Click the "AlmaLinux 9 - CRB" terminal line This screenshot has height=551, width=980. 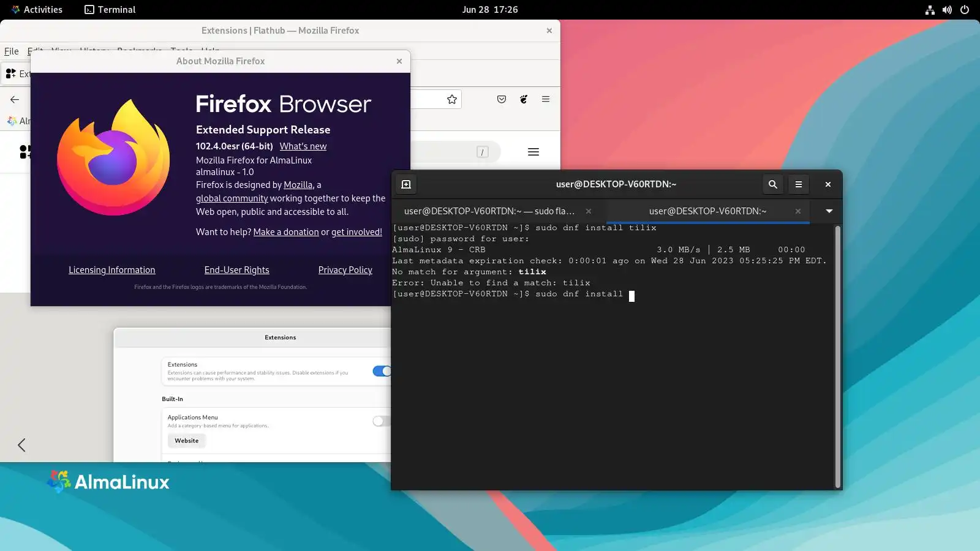click(439, 250)
